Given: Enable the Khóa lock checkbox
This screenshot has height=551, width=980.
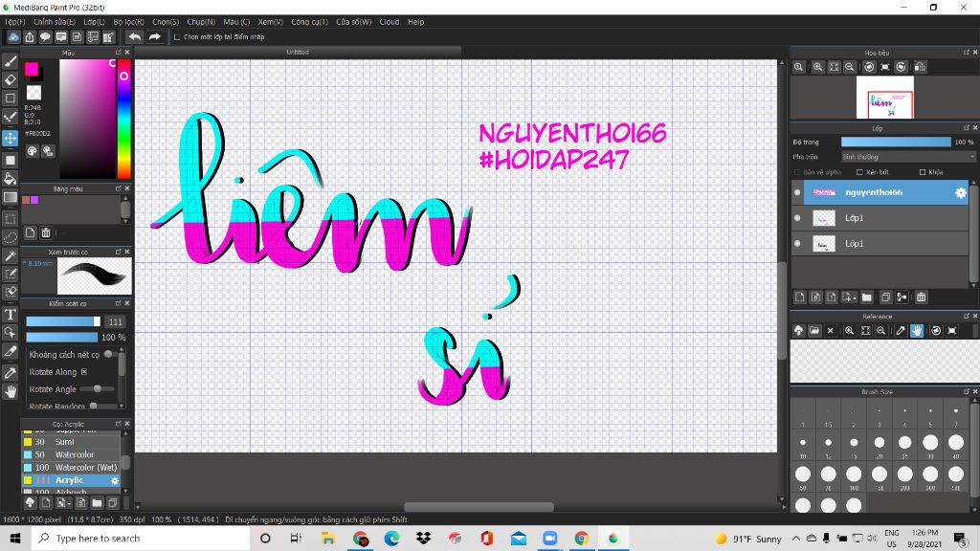Looking at the screenshot, I should click(x=923, y=172).
